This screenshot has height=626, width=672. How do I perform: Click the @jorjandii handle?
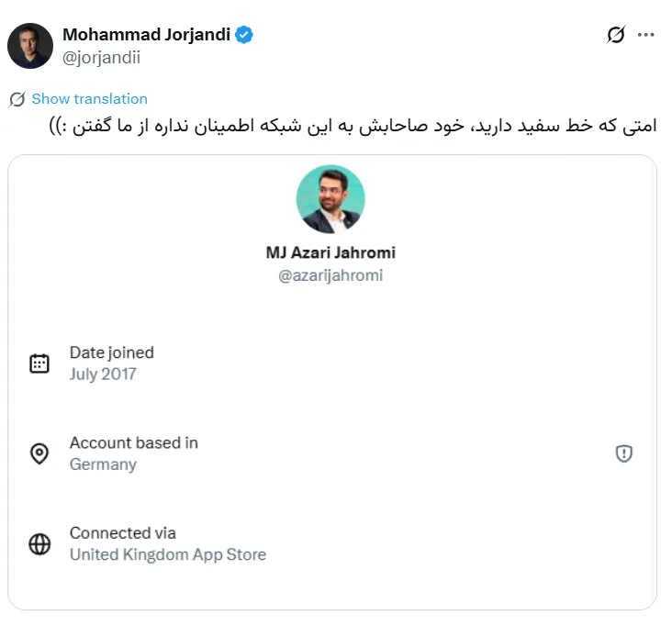click(101, 57)
